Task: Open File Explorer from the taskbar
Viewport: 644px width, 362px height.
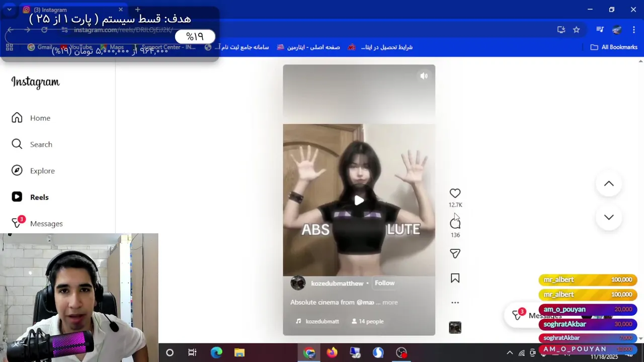Action: point(239,352)
